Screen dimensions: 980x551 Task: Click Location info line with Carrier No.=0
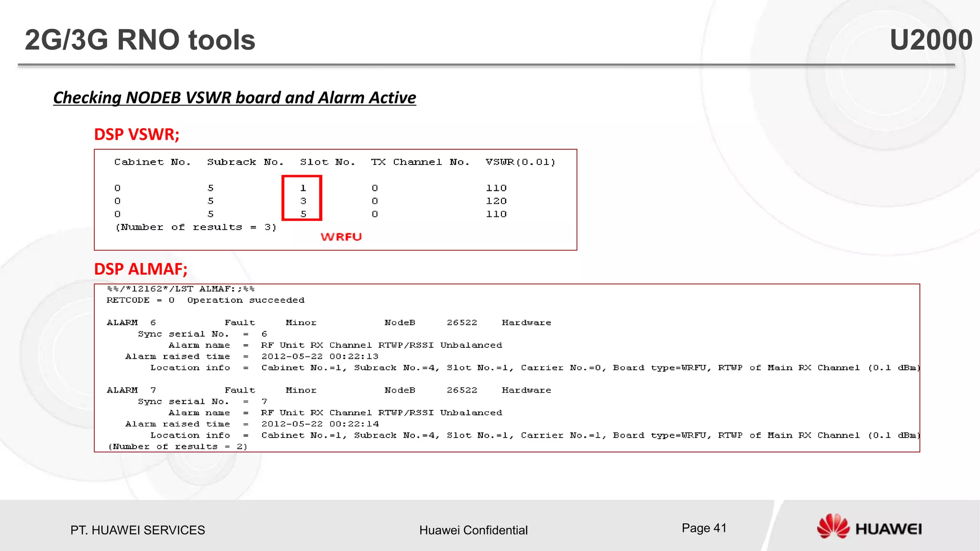pos(535,368)
